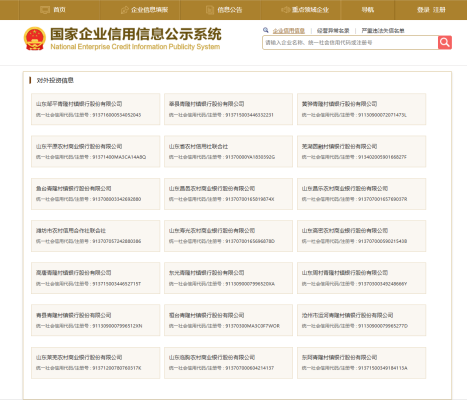The width and height of the screenshot is (467, 406).
Task: Open 黄骅青隆村镇银行股份有限公司 card
Action: pyautogui.click(x=362, y=109)
